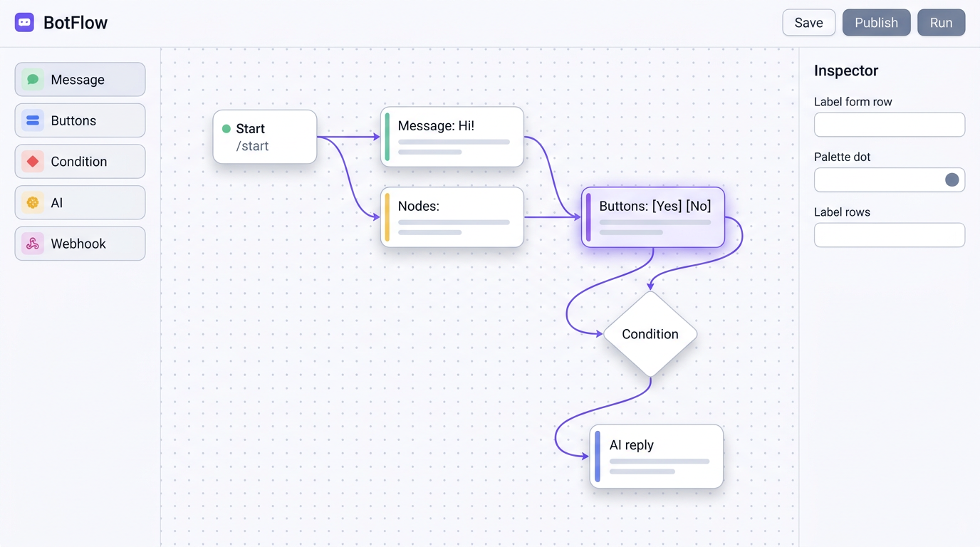This screenshot has height=547, width=980.
Task: Select the 'Buttons: [Yes] [No]' node
Action: (x=653, y=217)
